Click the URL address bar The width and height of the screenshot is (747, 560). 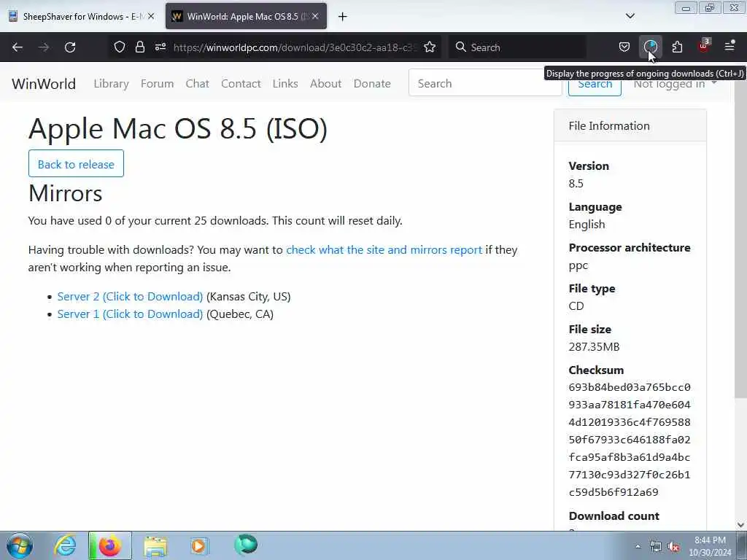295,47
